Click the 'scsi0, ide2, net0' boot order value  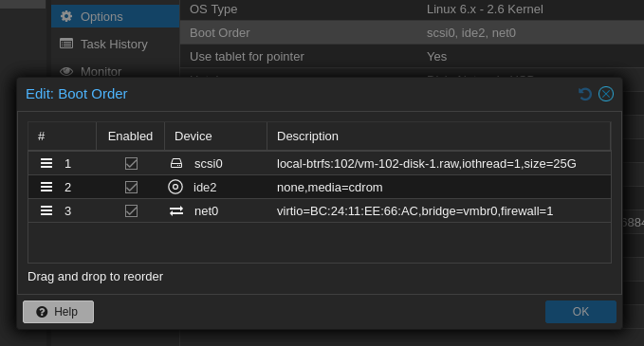[471, 33]
